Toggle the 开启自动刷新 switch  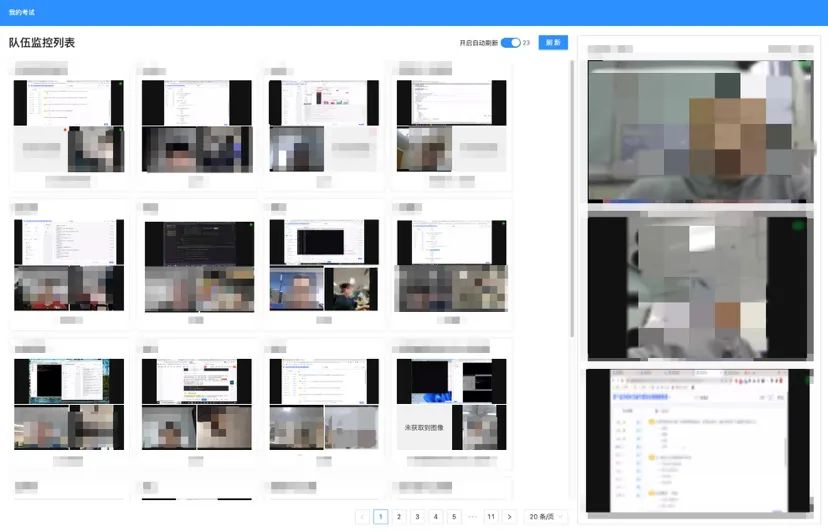click(x=511, y=43)
